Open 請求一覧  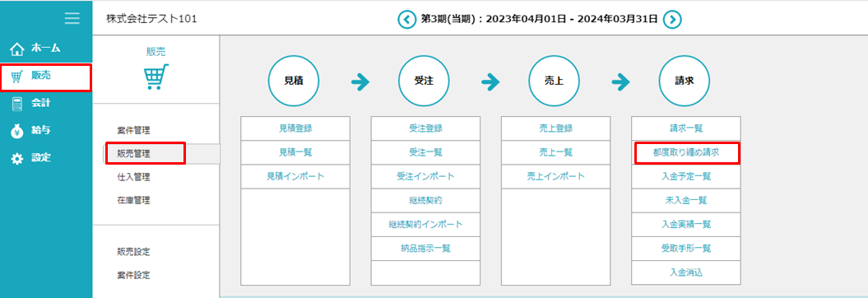point(686,128)
